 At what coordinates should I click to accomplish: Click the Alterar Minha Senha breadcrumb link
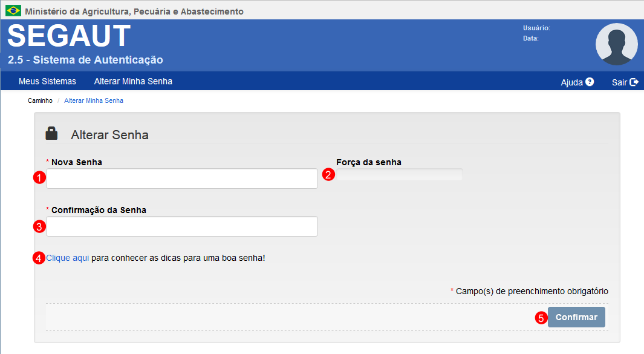[x=94, y=100]
